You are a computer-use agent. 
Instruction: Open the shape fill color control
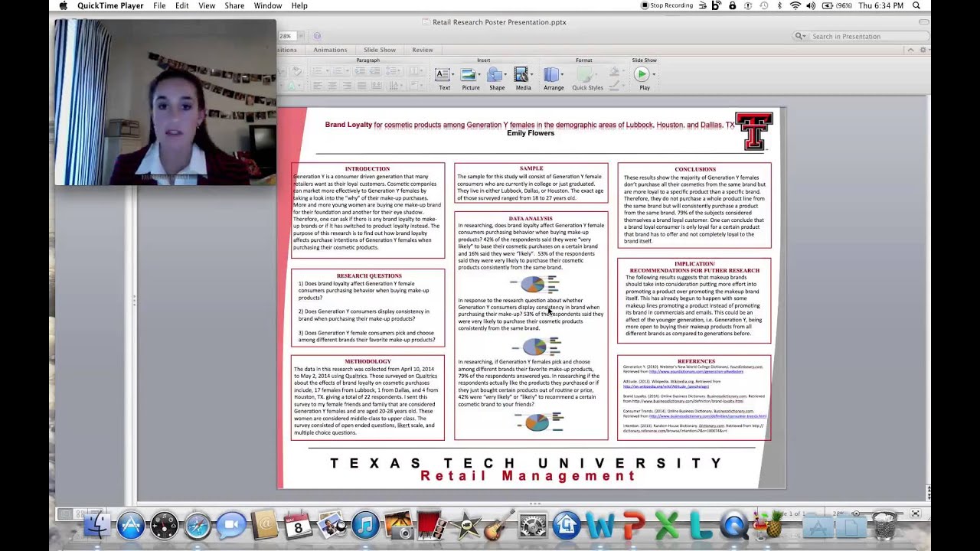click(x=614, y=71)
